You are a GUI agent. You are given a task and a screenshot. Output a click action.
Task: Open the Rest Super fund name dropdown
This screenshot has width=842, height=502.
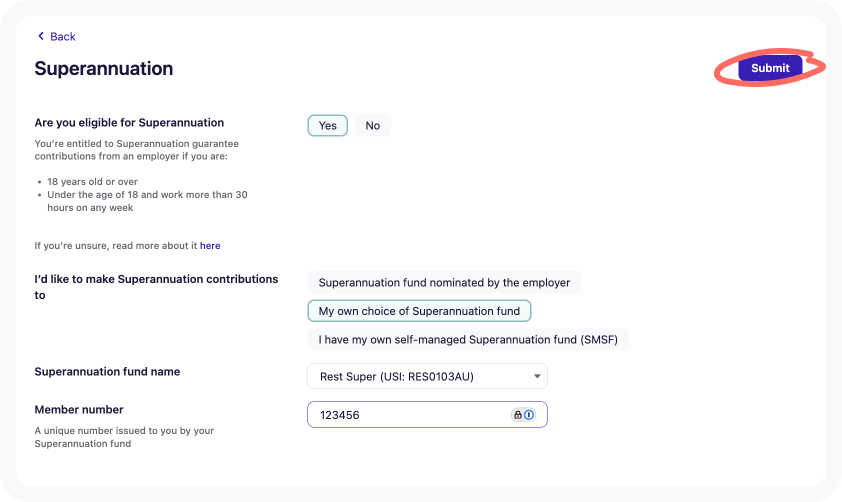point(427,376)
